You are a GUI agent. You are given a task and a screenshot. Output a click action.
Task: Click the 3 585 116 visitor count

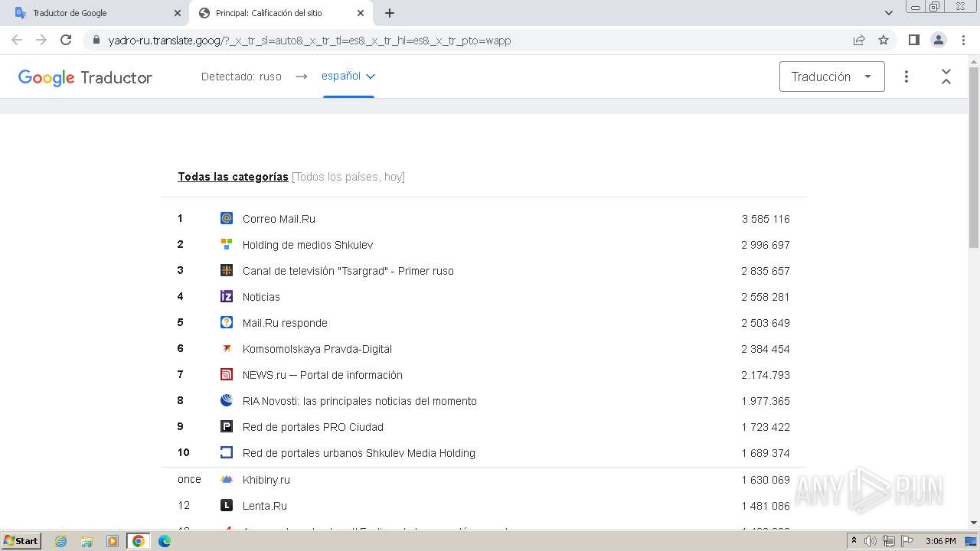point(766,219)
